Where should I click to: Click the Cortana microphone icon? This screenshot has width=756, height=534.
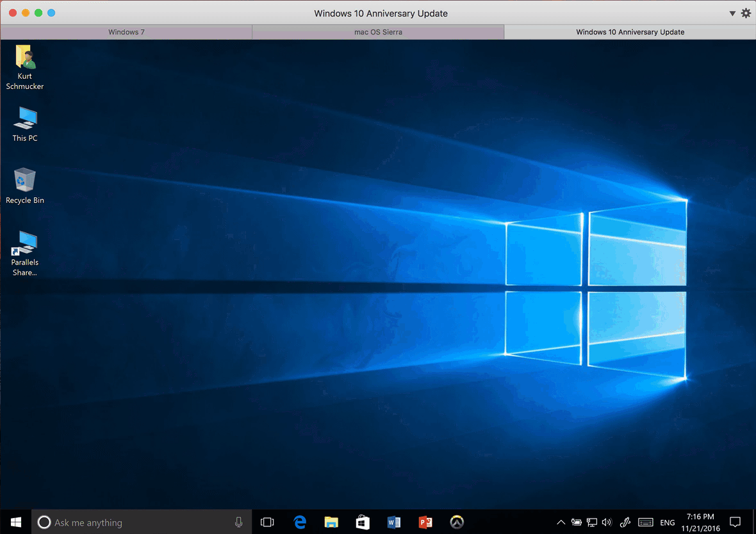tap(239, 522)
